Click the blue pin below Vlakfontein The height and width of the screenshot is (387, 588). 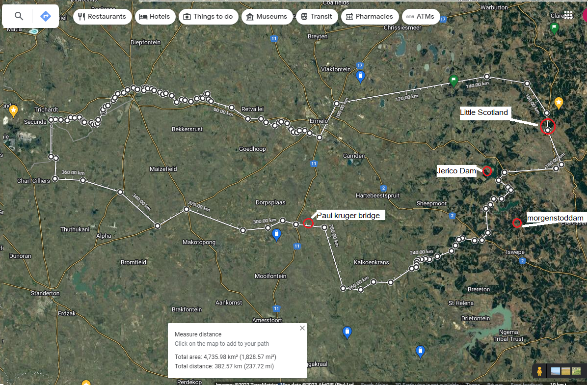tap(360, 77)
